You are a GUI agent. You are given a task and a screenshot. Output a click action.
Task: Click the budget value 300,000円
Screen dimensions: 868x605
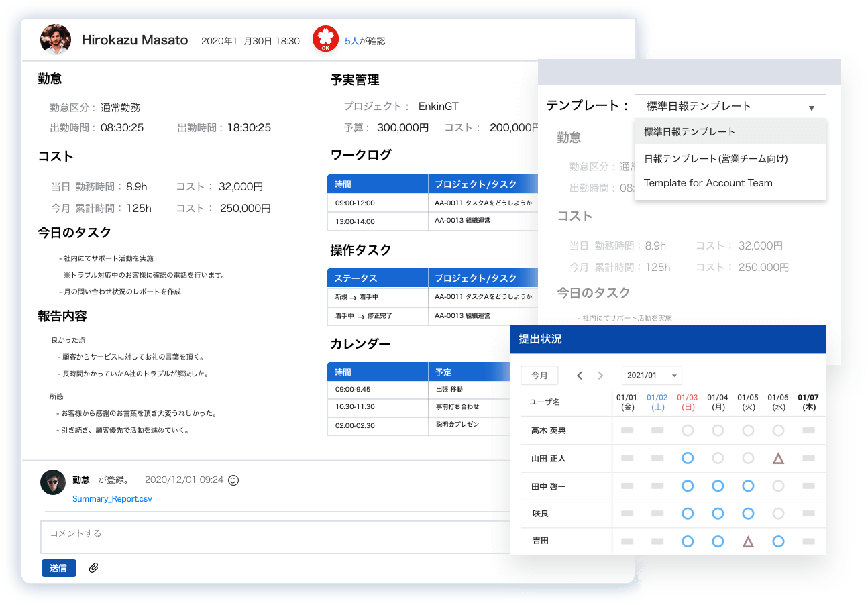(402, 127)
